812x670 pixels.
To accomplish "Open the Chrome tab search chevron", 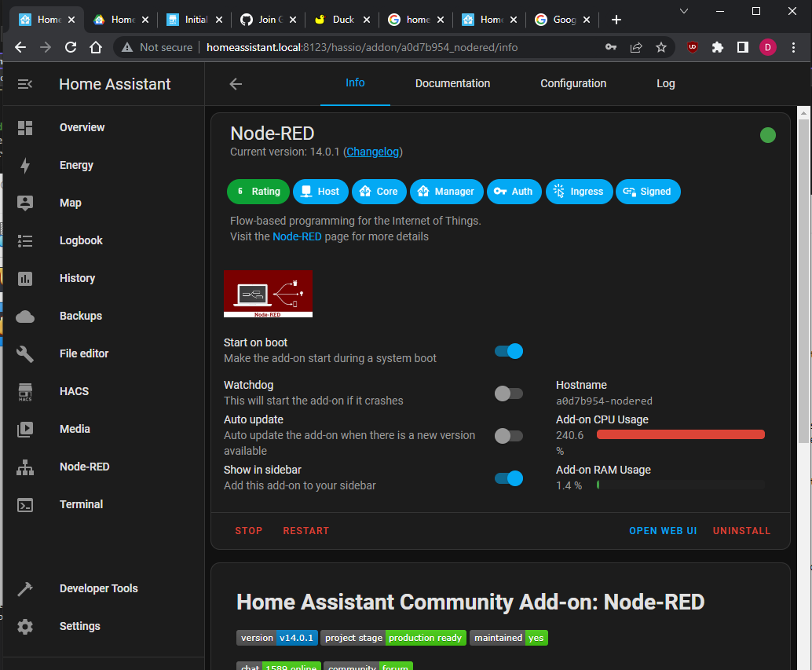I will 683,11.
